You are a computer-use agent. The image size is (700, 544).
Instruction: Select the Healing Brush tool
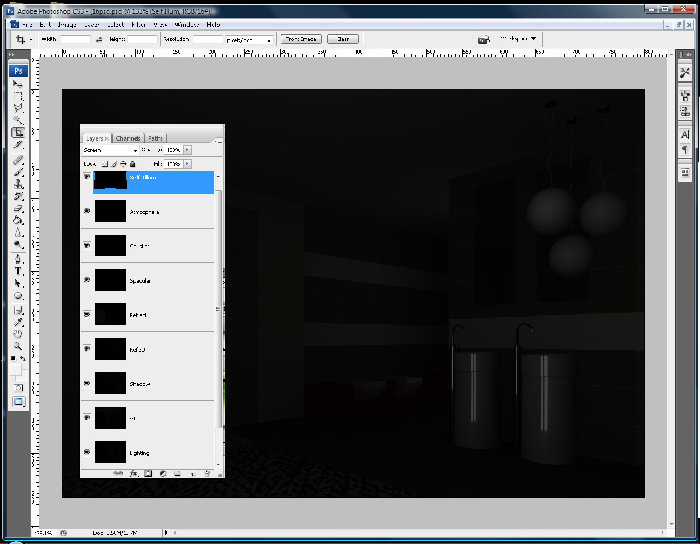click(x=18, y=160)
